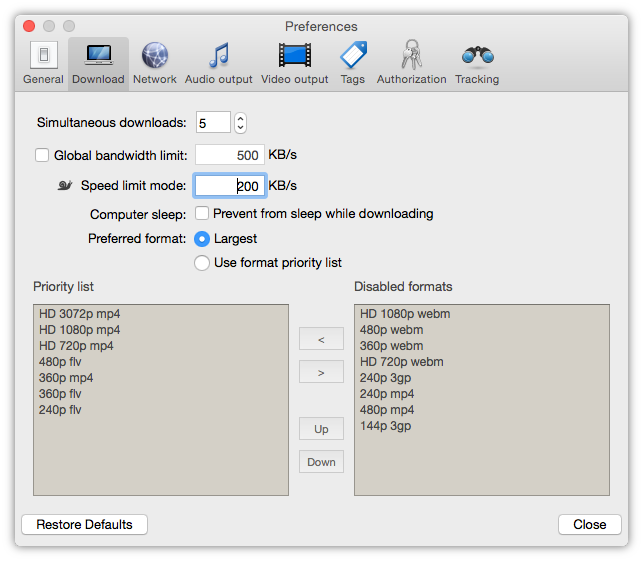
Task: Click the Speed limit mode 200 field
Action: click(x=230, y=186)
